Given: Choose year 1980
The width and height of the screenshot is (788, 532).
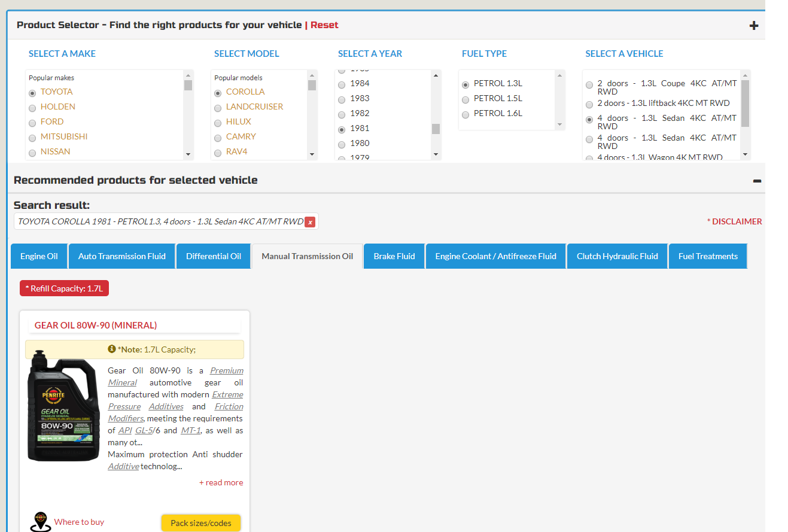Looking at the screenshot, I should 342,145.
